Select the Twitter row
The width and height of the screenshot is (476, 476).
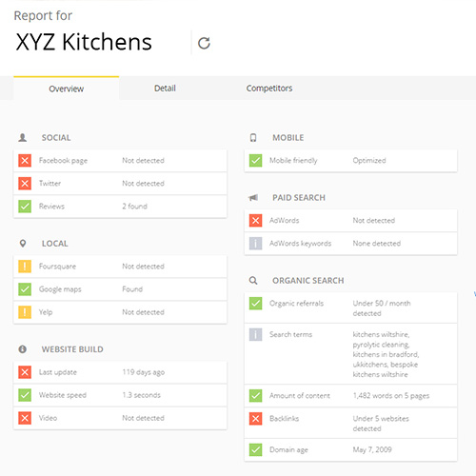coord(120,184)
